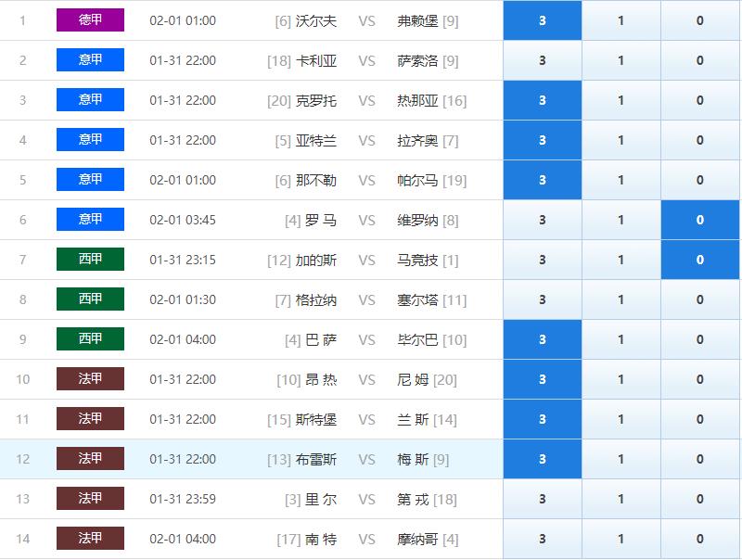Open the 法甲 league tag in row 14
This screenshot has width=742, height=560.
(90, 539)
